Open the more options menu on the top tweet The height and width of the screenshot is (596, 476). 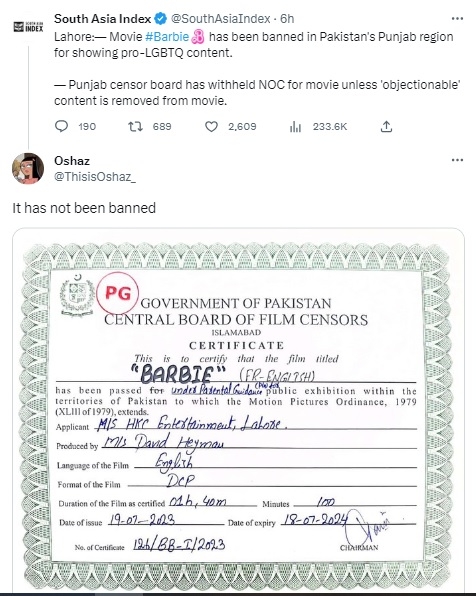coord(457,18)
